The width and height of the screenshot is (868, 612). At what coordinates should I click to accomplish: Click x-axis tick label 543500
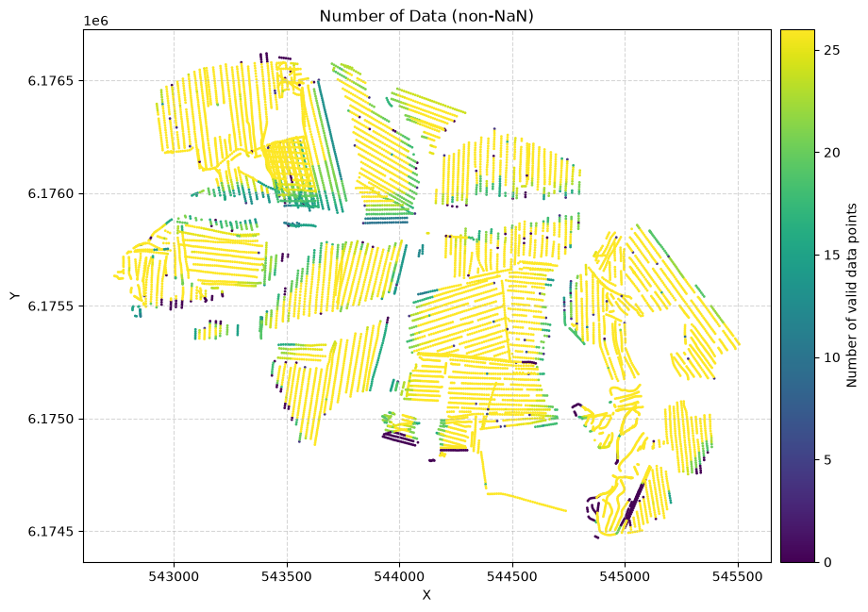click(x=287, y=576)
